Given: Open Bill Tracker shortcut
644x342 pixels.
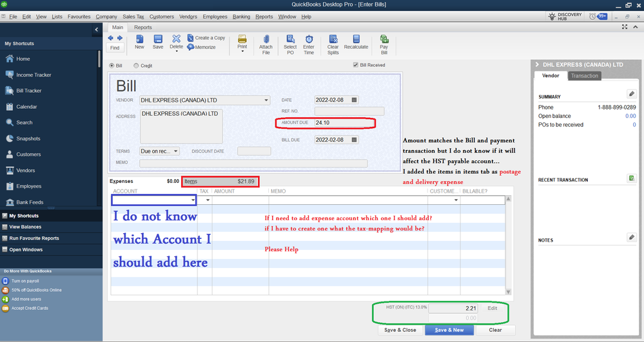Looking at the screenshot, I should (24, 91).
